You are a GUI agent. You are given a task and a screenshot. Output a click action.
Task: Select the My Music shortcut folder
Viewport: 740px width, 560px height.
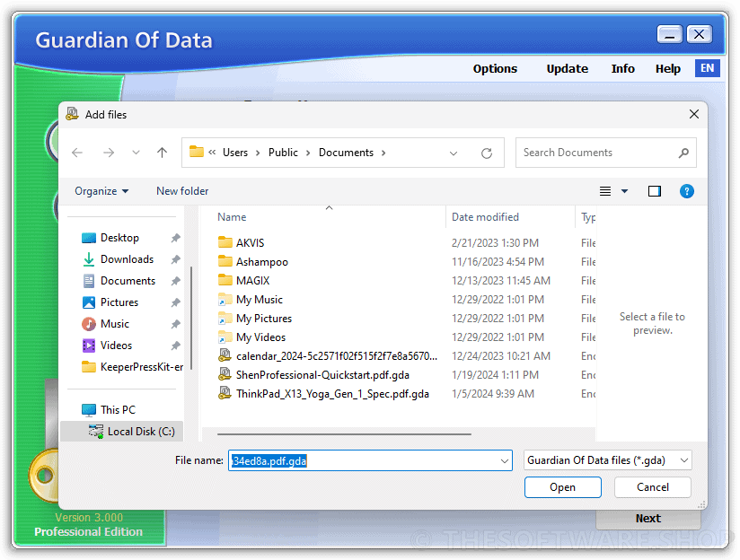[260, 300]
